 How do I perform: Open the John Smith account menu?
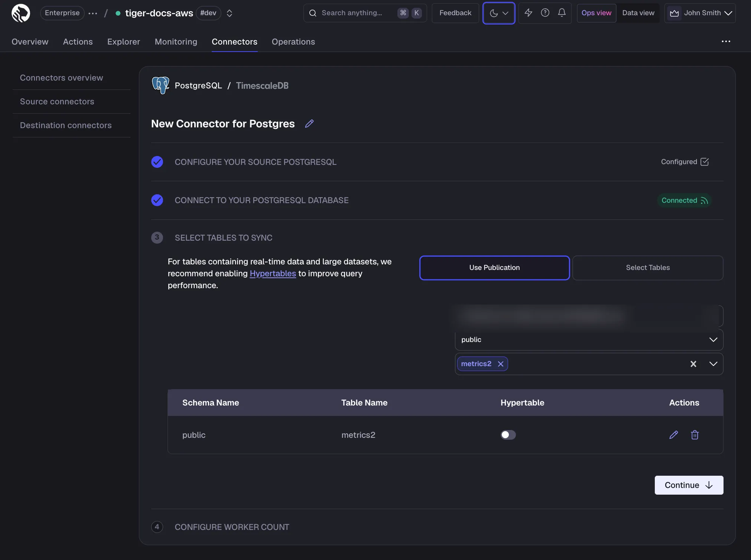coord(700,13)
